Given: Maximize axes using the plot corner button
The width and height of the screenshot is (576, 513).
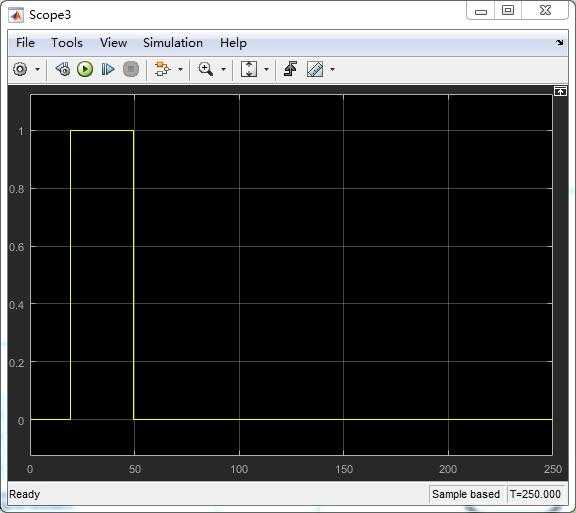Looking at the screenshot, I should 560,91.
